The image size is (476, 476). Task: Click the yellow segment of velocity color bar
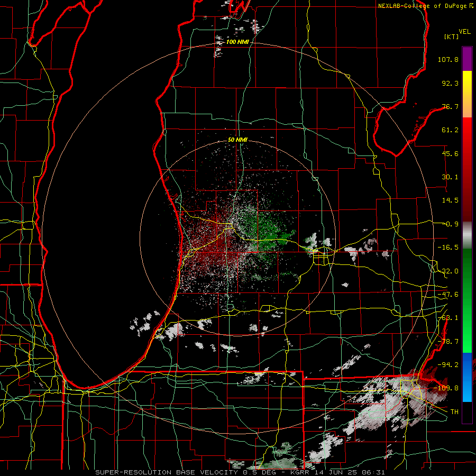pyautogui.click(x=467, y=94)
